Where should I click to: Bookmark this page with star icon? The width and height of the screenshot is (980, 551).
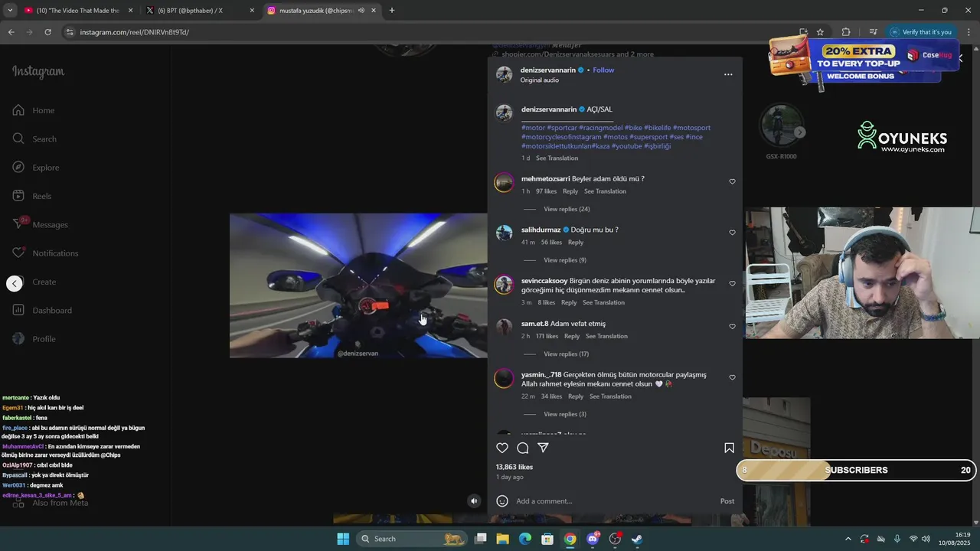820,32
